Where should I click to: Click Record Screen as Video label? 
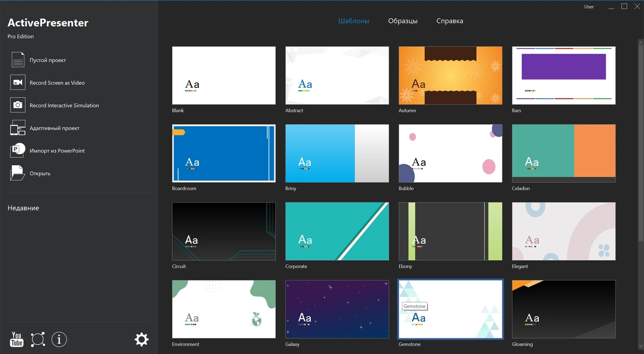pyautogui.click(x=57, y=83)
